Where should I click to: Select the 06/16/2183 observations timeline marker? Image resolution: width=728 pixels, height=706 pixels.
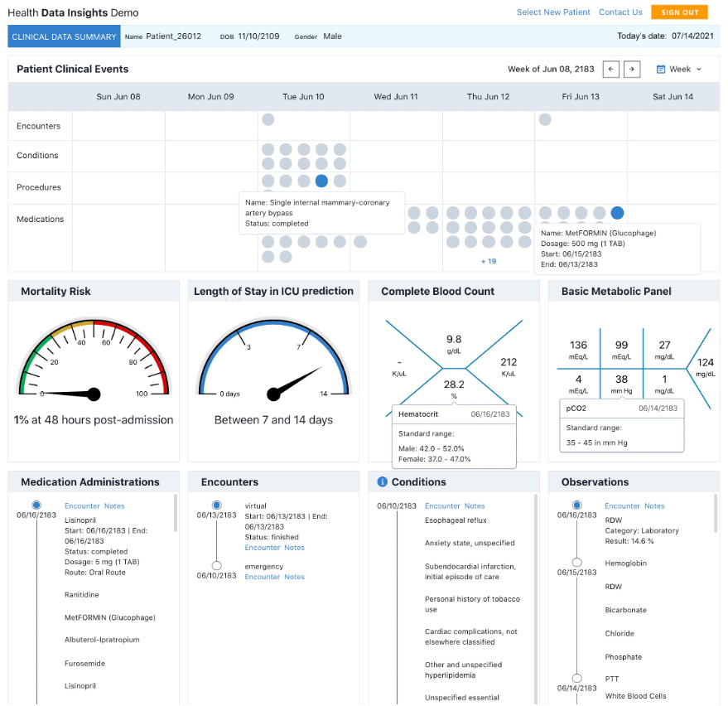(576, 505)
